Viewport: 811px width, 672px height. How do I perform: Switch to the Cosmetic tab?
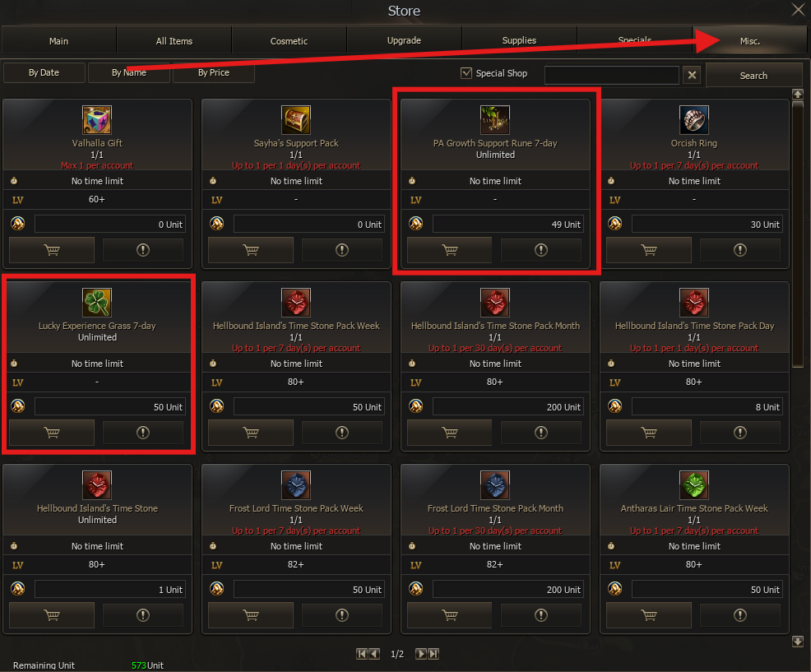(x=289, y=41)
